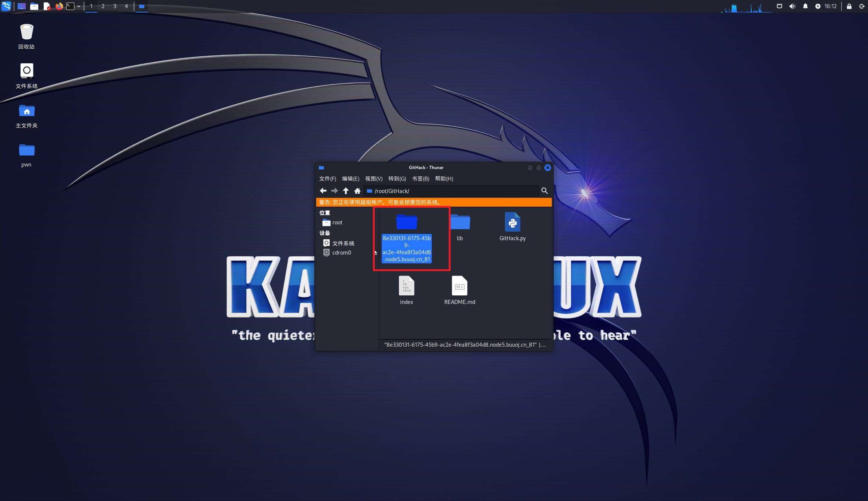Select the 主文件夹 home desktop icon

(x=27, y=116)
